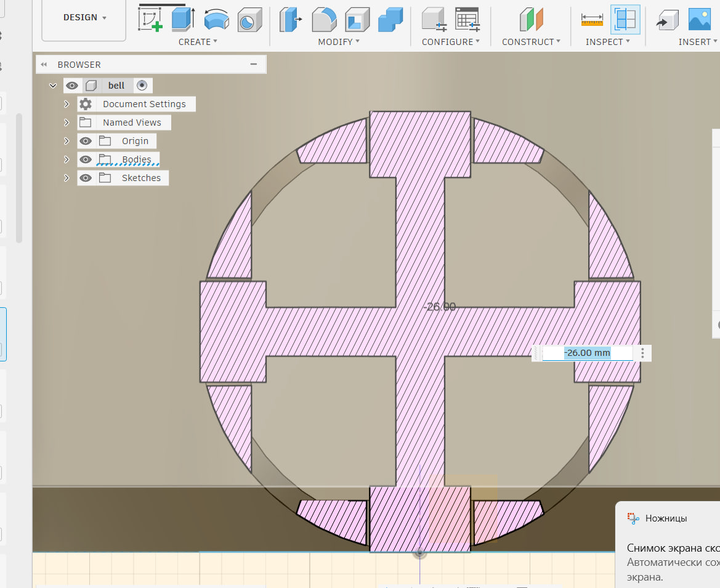Minimize the Browser panel
This screenshot has height=588, width=720.
tap(254, 64)
